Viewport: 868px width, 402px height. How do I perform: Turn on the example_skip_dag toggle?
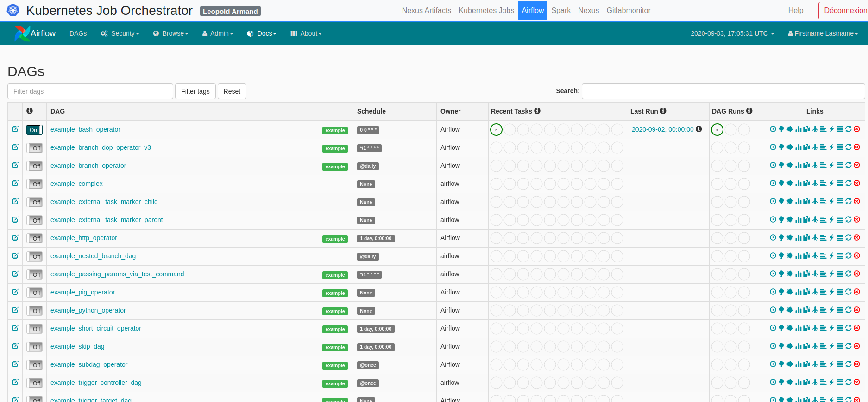(x=34, y=347)
